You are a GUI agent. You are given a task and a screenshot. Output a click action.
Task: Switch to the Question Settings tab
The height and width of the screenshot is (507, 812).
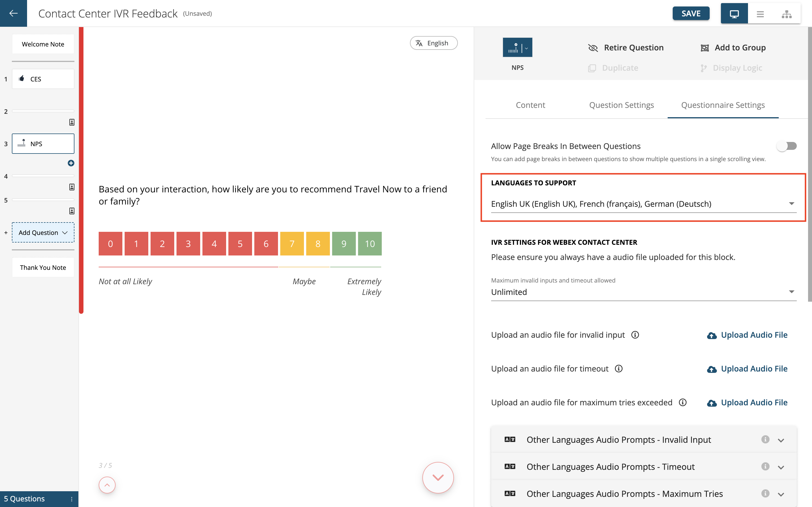622,105
